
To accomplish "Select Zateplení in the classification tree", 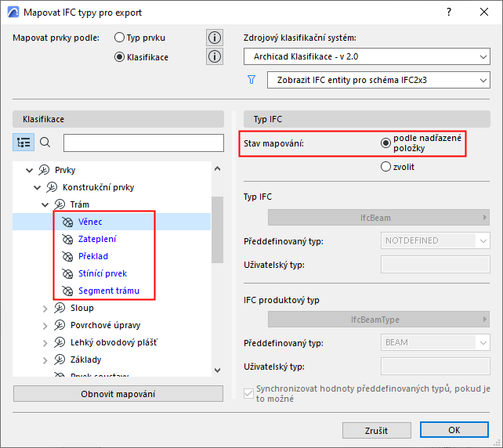I will [x=97, y=240].
